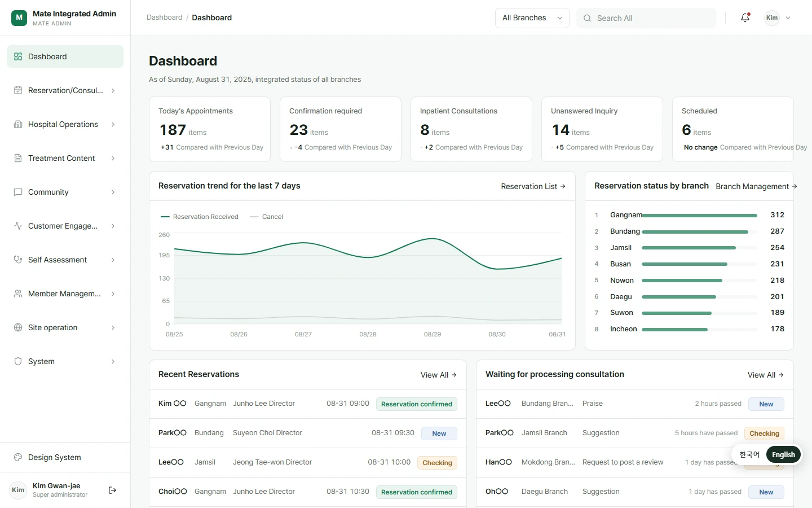
Task: Click the Incheon branch progress bar
Action: pos(699,329)
